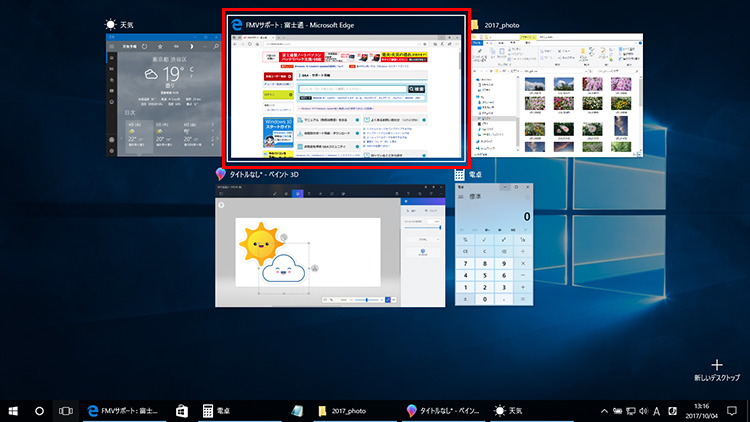Viewport: 750px width, 422px height.
Task: Open the Action Center notification icon
Action: 732,410
